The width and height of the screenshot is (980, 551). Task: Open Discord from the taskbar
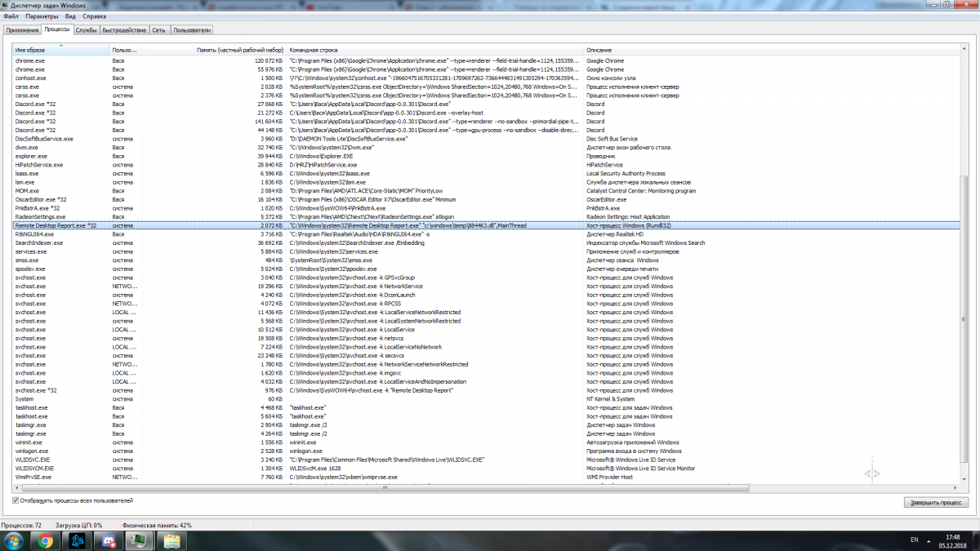point(109,540)
